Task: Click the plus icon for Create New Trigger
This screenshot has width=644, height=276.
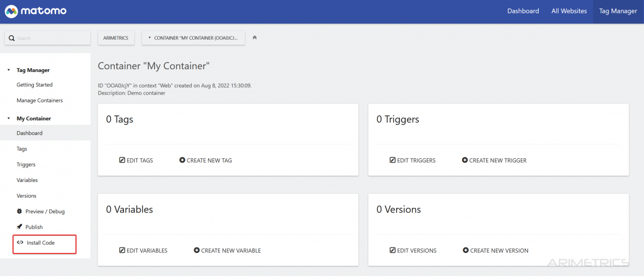Action: click(x=465, y=161)
